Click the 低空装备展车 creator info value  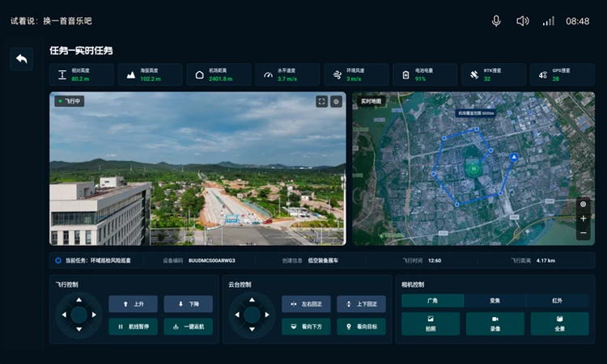[x=323, y=260]
